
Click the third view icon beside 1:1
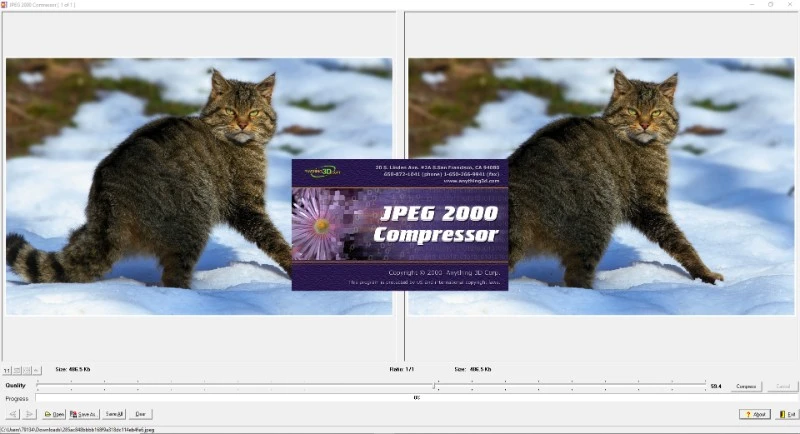point(27,370)
